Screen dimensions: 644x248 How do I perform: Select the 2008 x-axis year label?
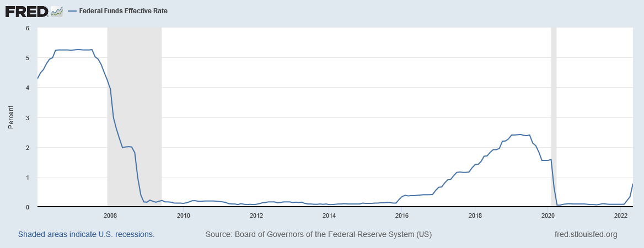tap(110, 215)
